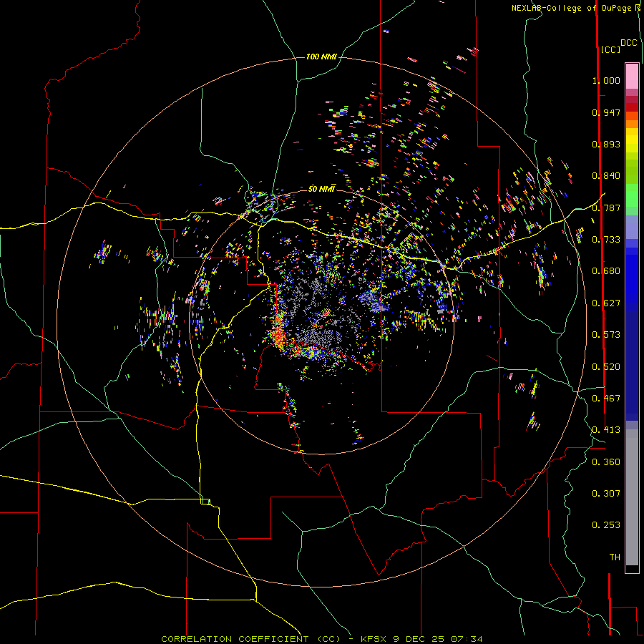
Task: Click the 0.787 color scale value
Action: 606,208
